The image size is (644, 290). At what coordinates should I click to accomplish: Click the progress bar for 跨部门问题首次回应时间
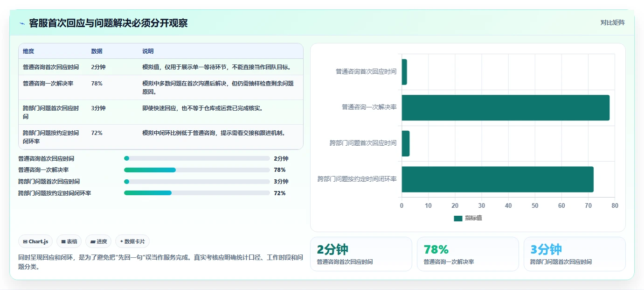click(197, 182)
